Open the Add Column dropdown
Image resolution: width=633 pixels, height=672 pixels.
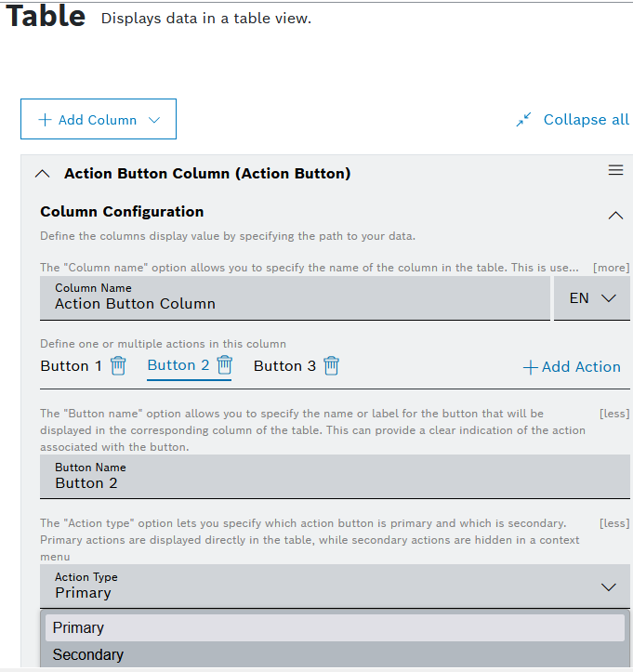(x=99, y=120)
